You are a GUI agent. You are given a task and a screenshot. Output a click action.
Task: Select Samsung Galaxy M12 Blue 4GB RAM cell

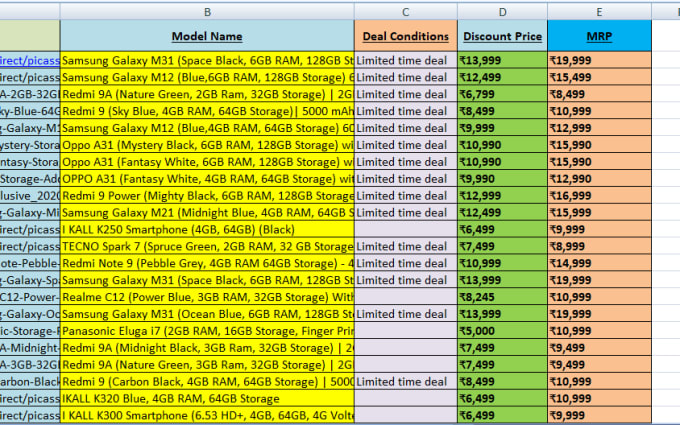point(207,128)
